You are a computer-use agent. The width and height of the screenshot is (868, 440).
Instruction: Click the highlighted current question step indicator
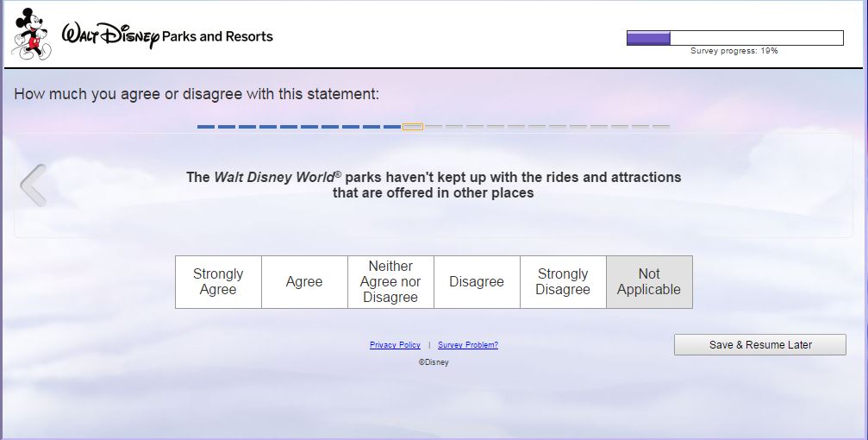(x=413, y=127)
